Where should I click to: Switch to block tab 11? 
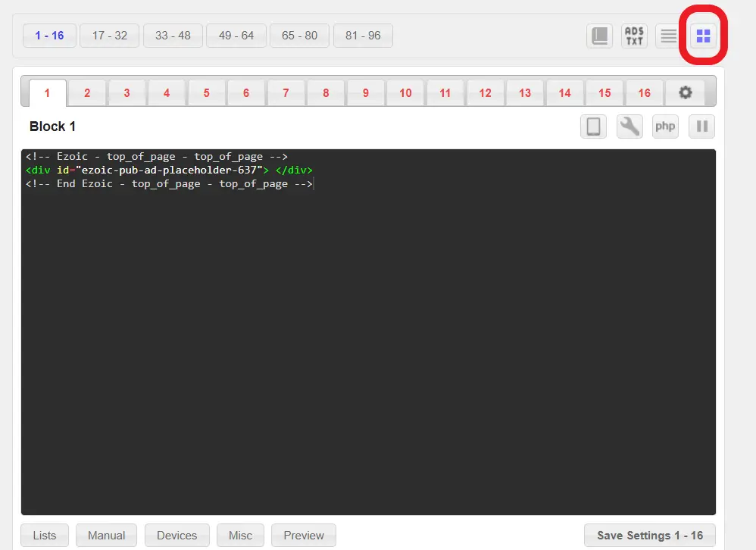click(x=445, y=93)
